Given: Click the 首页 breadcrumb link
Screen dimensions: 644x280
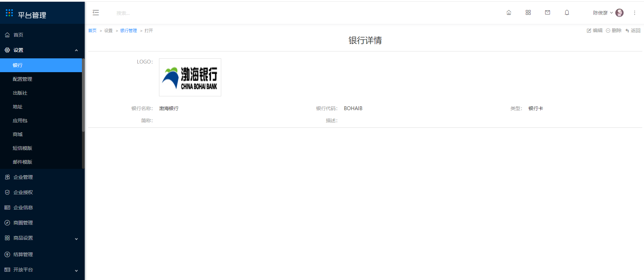Looking at the screenshot, I should (x=92, y=31).
